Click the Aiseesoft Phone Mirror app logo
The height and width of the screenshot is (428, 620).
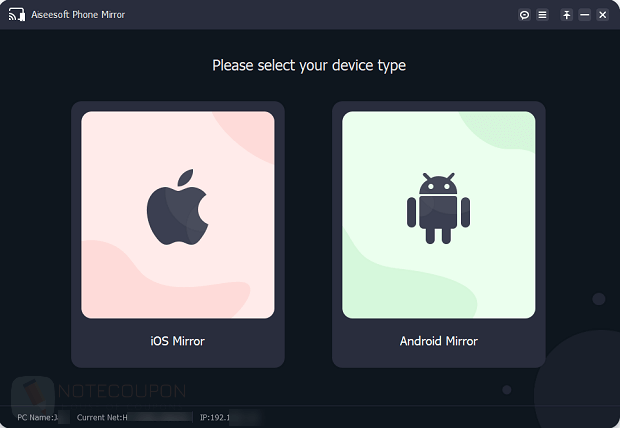[17, 15]
